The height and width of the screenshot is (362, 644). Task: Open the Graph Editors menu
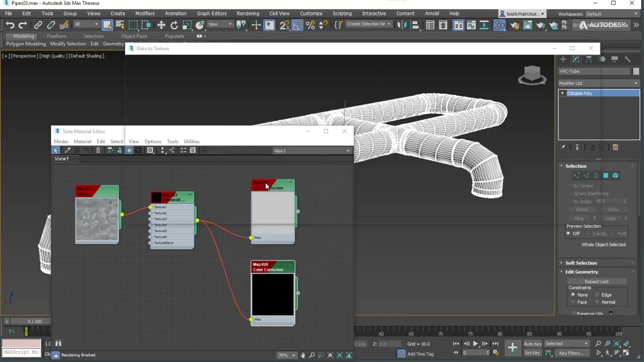tap(212, 14)
